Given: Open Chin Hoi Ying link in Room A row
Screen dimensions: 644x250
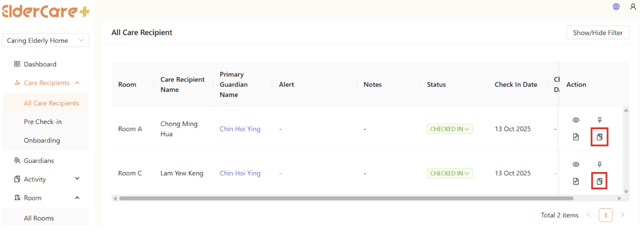Looking at the screenshot, I should pyautogui.click(x=240, y=129).
